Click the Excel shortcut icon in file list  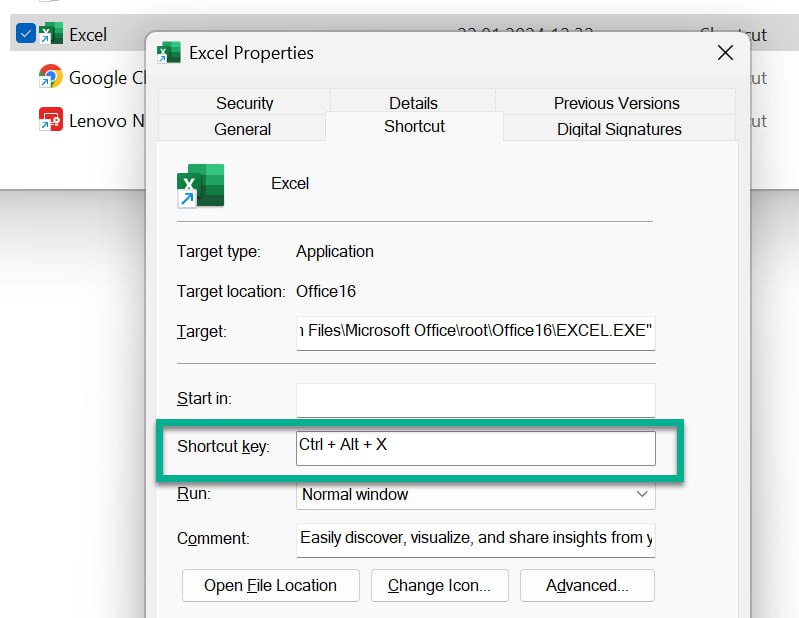(51, 34)
